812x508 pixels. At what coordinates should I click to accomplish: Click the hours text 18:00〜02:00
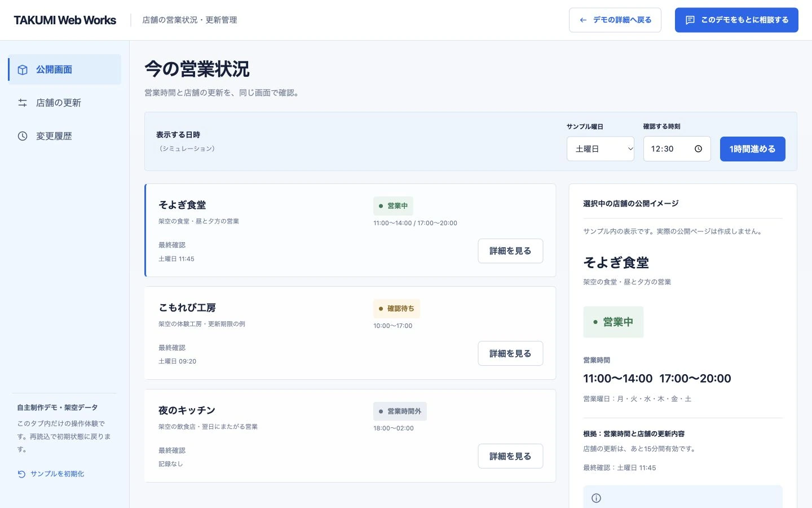coord(394,428)
